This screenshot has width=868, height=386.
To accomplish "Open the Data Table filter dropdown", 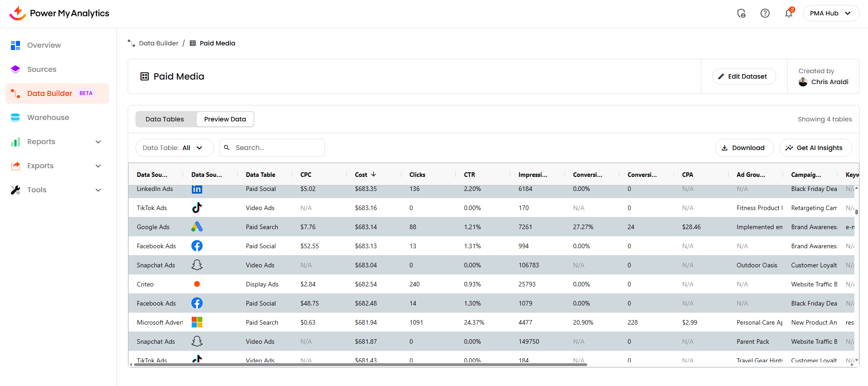I will point(175,148).
